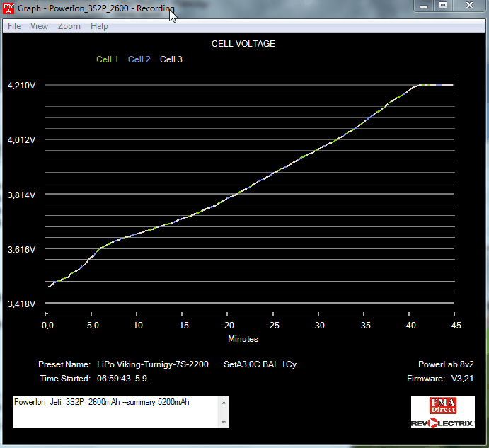
Task: Open the Help menu
Action: click(x=100, y=26)
